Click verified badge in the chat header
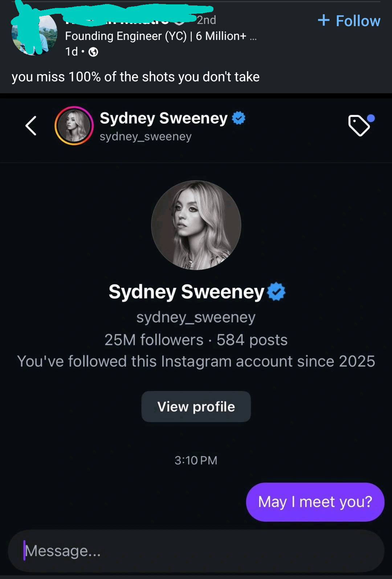392x579 pixels. click(238, 118)
